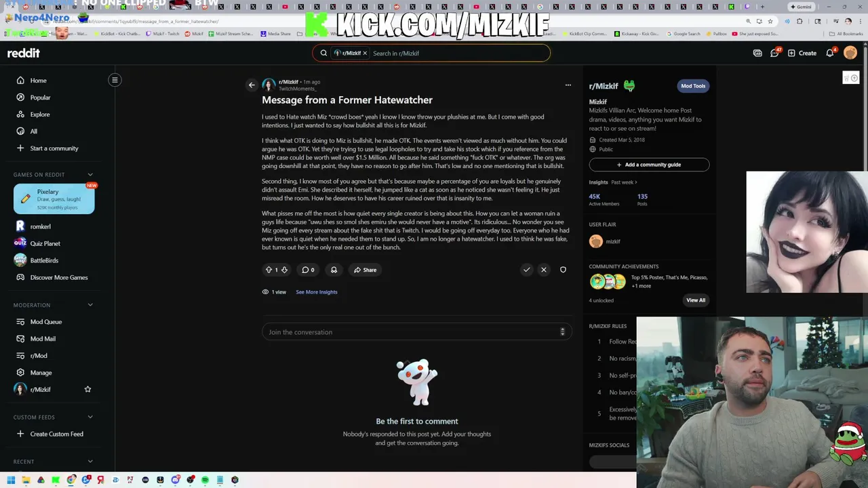Favorite r/Mizkif with the star icon
This screenshot has width=868, height=488.
[87, 389]
